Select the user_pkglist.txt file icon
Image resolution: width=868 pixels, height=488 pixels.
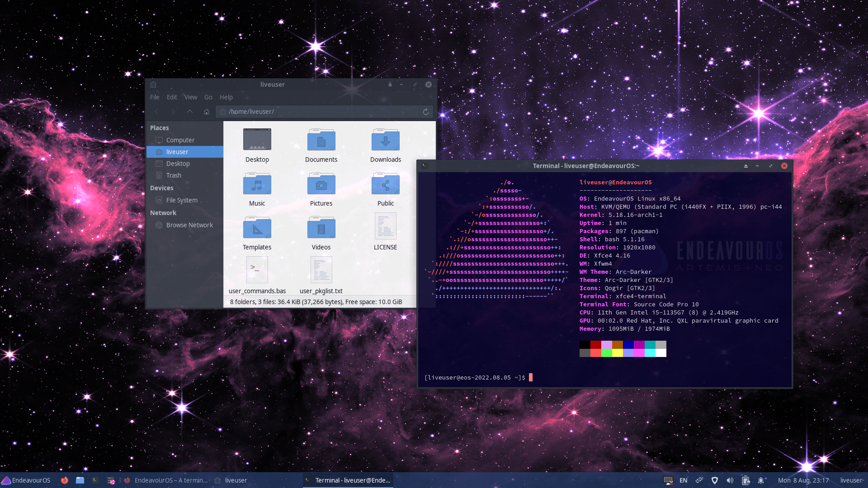(321, 270)
